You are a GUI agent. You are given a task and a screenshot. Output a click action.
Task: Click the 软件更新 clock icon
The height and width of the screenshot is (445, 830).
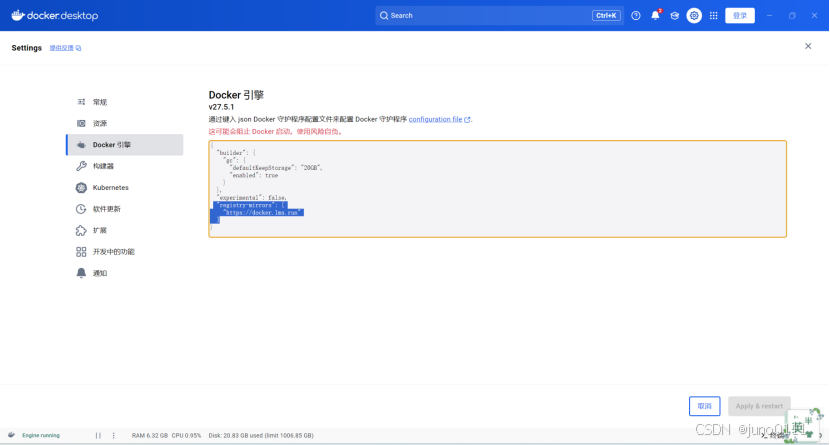point(81,209)
